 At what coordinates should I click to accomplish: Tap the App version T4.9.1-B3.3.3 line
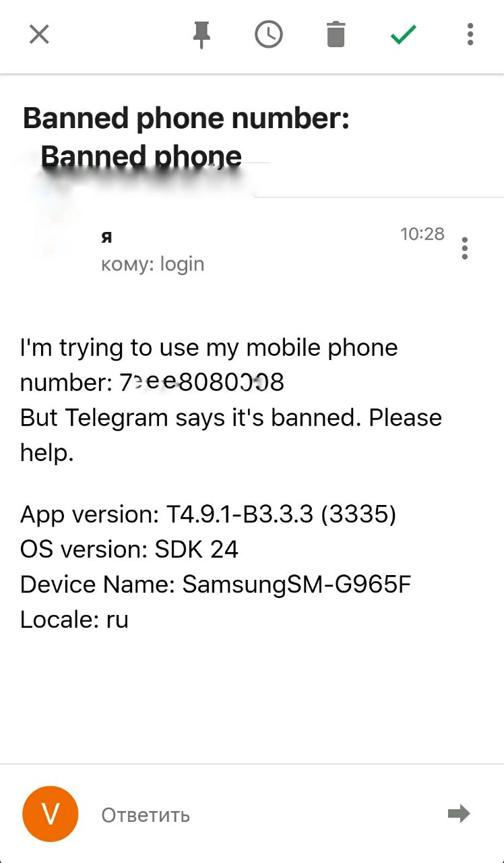tap(208, 514)
